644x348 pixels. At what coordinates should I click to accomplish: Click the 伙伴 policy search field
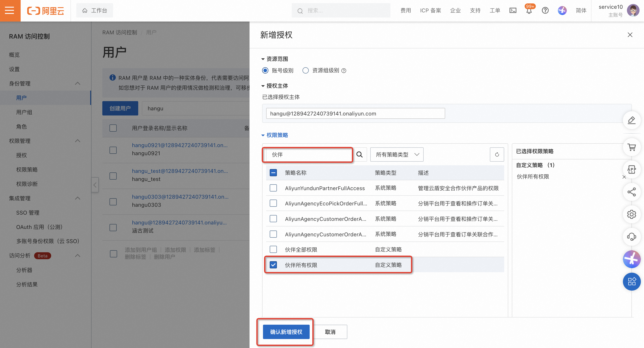(307, 155)
